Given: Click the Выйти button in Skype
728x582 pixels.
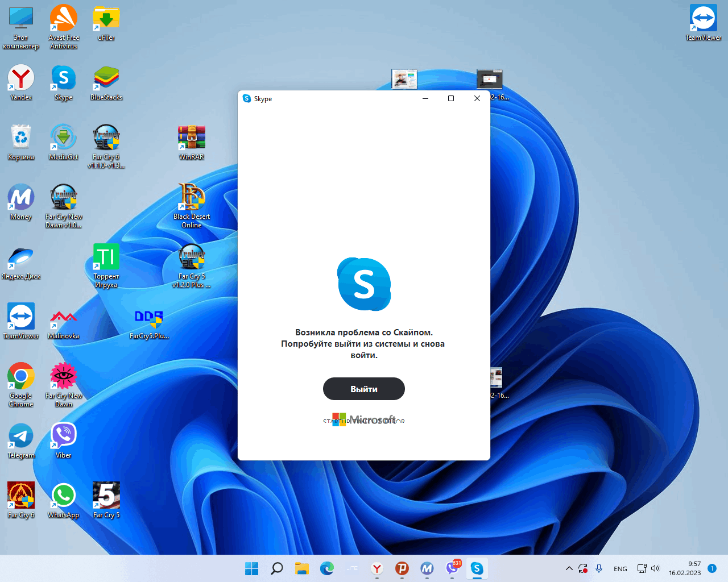Looking at the screenshot, I should pyautogui.click(x=364, y=389).
